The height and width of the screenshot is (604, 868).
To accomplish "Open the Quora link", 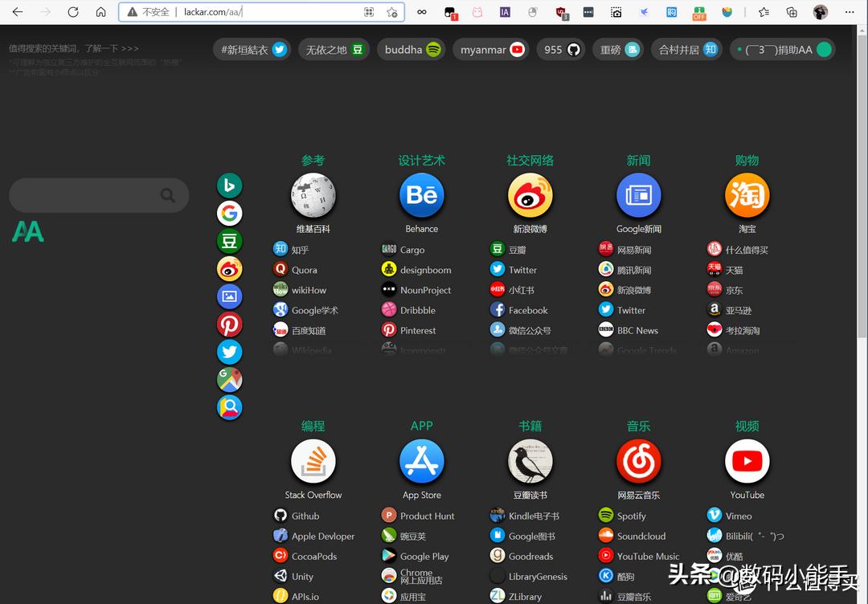I will click(295, 270).
